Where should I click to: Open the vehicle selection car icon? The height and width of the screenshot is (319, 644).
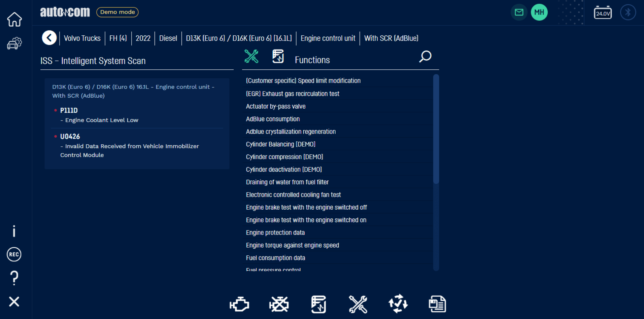pos(14,43)
